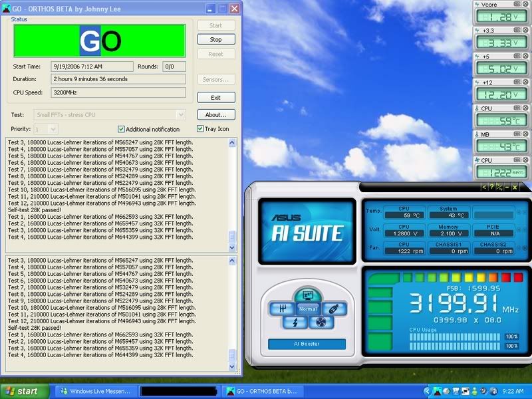Click the Orthos tray icon
This screenshot has height=399, width=532.
pyautogui.click(x=438, y=391)
